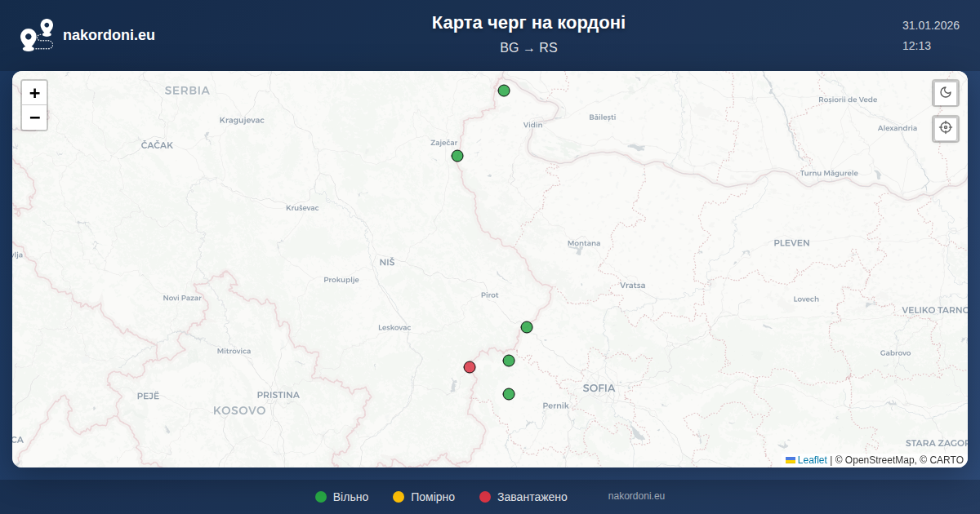Viewport: 980px width, 514px height.
Task: Click the footer nakordoni.eu text
Action: coord(636,496)
